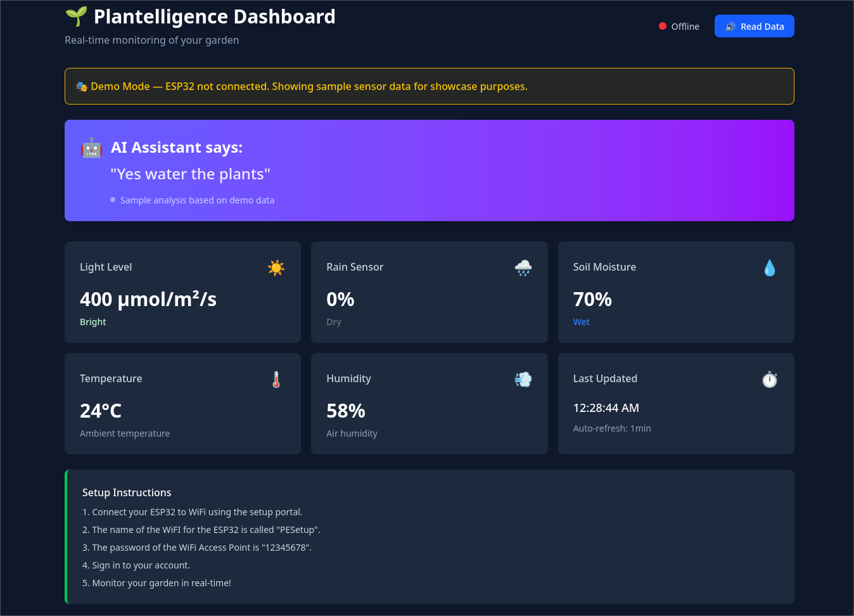Click "Sample analysis based on demo data"
Viewport: 854px width, 616px height.
pos(197,200)
